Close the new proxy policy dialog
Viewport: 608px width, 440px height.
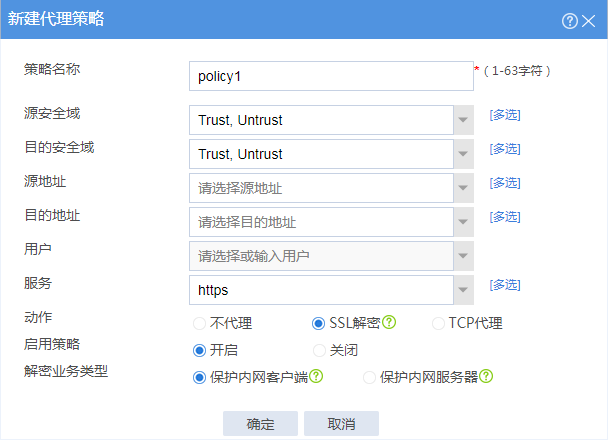(x=588, y=21)
